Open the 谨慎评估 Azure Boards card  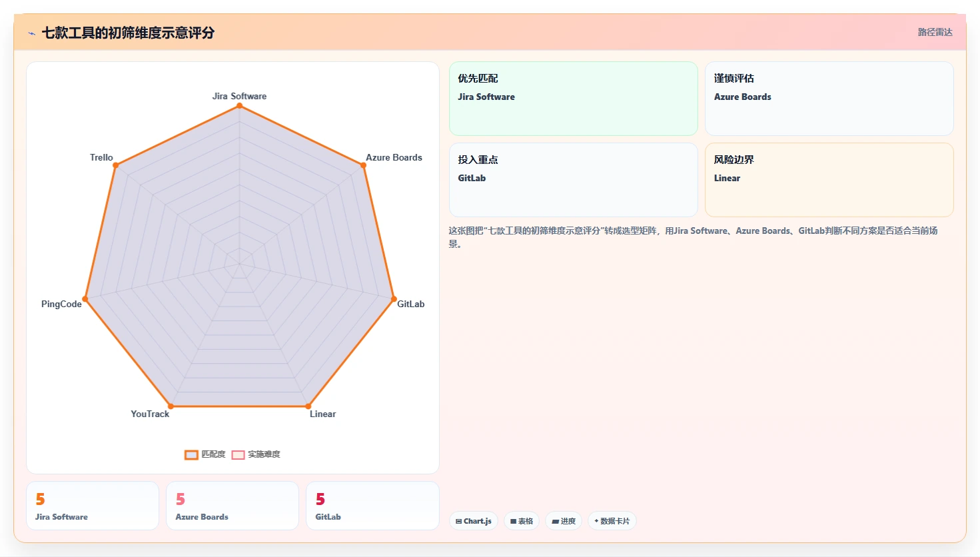(829, 99)
